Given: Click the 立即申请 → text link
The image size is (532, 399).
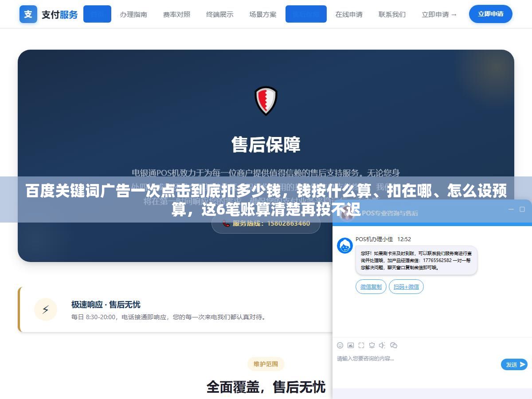Looking at the screenshot, I should [x=439, y=14].
